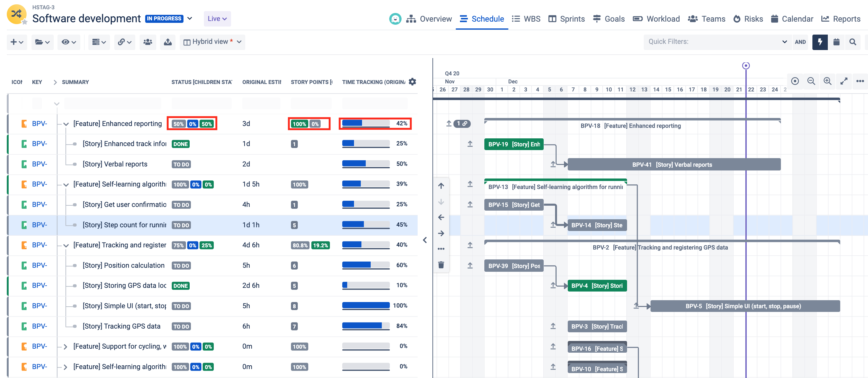Click the export upload icon

pyautogui.click(x=168, y=42)
